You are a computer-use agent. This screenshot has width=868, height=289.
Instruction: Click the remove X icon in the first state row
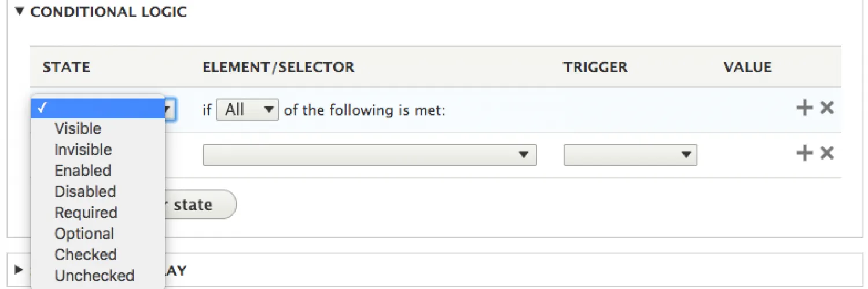[827, 108]
